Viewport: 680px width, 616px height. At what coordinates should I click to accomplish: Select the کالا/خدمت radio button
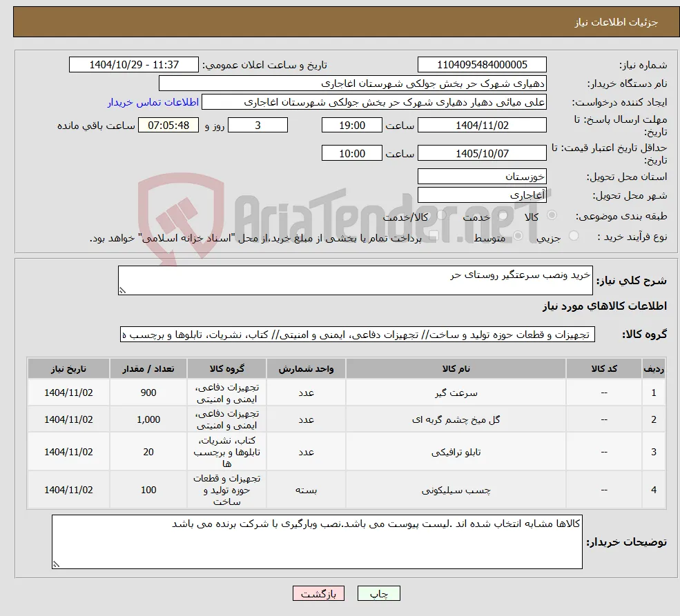(441, 215)
